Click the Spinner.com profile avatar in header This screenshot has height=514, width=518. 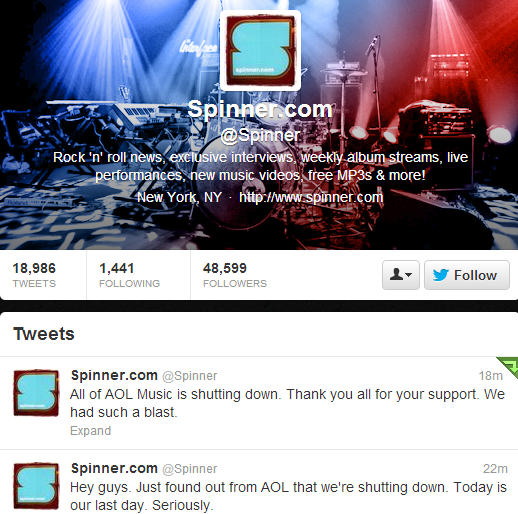coord(260,51)
